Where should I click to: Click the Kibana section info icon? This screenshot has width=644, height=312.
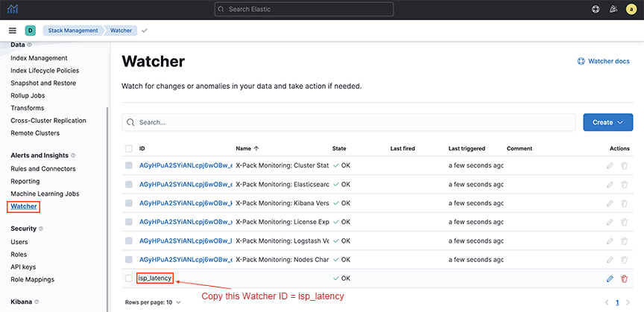click(37, 302)
